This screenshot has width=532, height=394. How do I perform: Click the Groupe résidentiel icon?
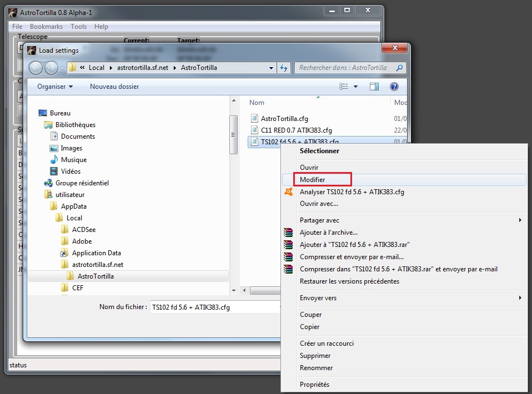pyautogui.click(x=48, y=183)
